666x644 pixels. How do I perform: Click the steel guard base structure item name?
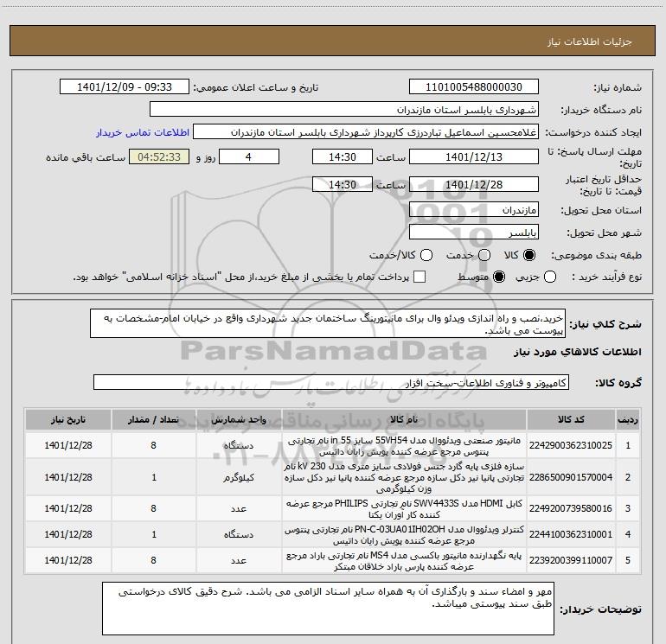click(404, 477)
